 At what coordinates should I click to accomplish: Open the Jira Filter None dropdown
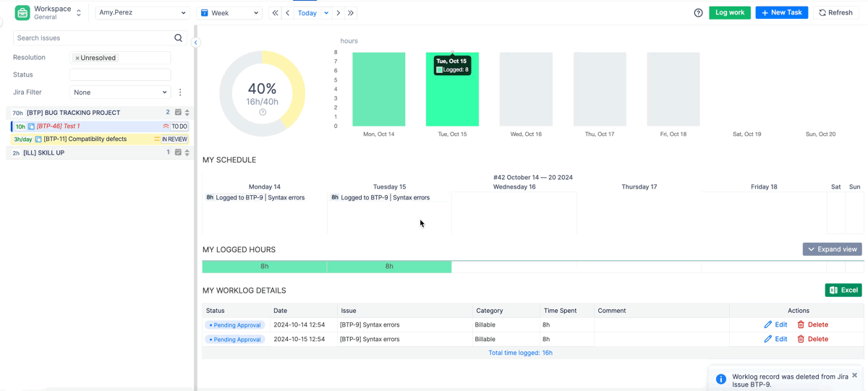tap(120, 93)
